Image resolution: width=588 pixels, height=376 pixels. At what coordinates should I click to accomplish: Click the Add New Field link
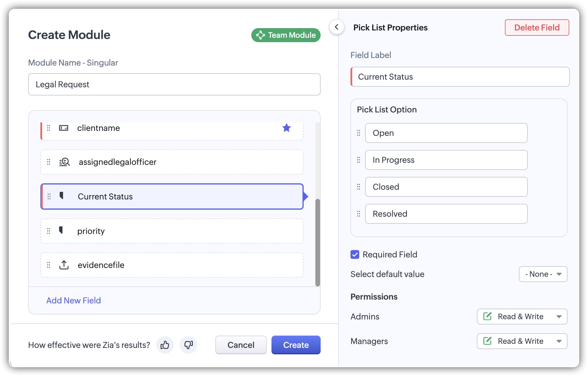74,300
